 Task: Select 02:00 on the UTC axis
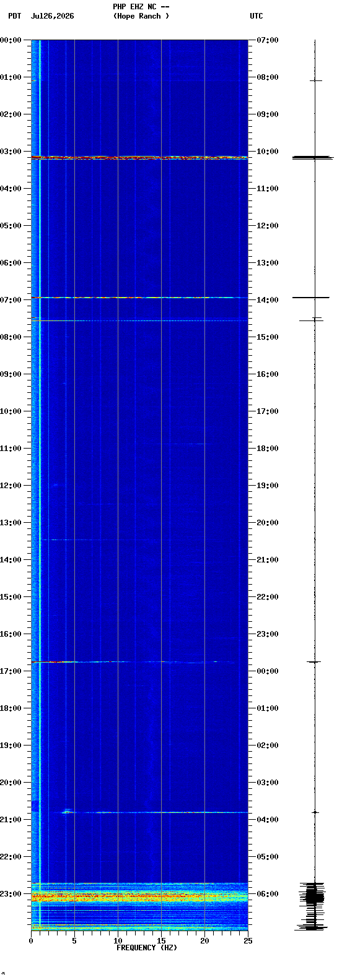click(x=268, y=746)
